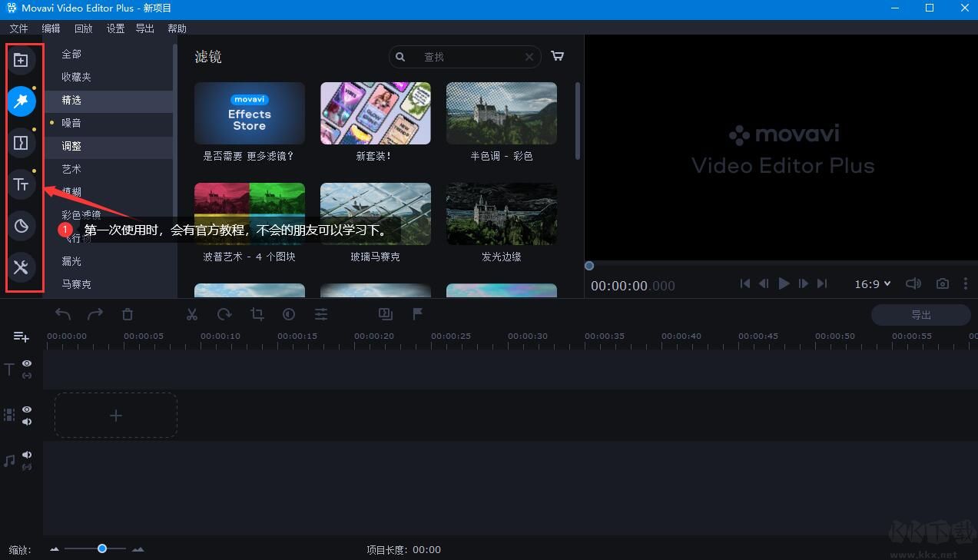Image resolution: width=978 pixels, height=560 pixels.
Task: Expand the 16:9 aspect ratio dropdown
Action: click(x=873, y=284)
